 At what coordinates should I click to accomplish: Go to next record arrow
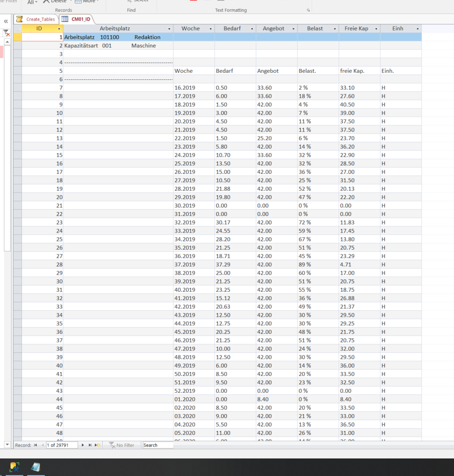pos(82,445)
